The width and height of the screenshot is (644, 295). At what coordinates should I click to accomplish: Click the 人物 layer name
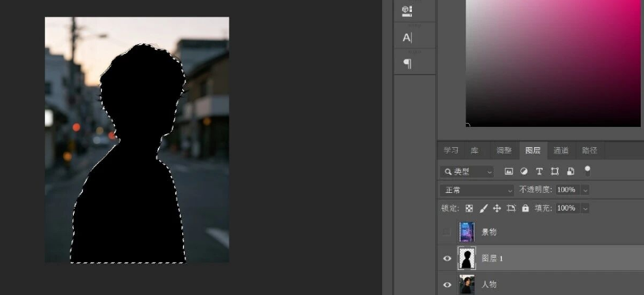(x=489, y=285)
